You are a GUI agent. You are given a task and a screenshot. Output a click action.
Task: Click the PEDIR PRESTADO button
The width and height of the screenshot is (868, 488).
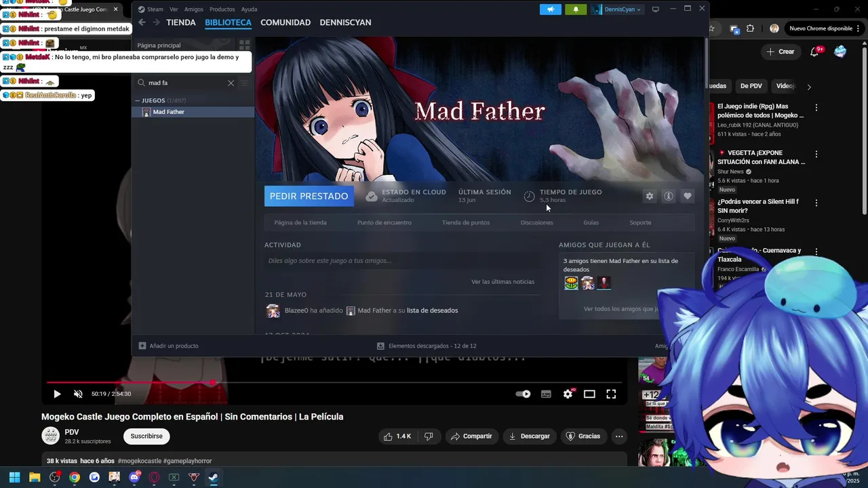pyautogui.click(x=309, y=196)
